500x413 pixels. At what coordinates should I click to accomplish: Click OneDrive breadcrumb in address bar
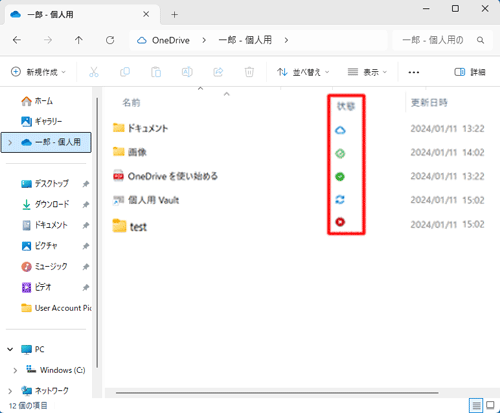tap(171, 40)
